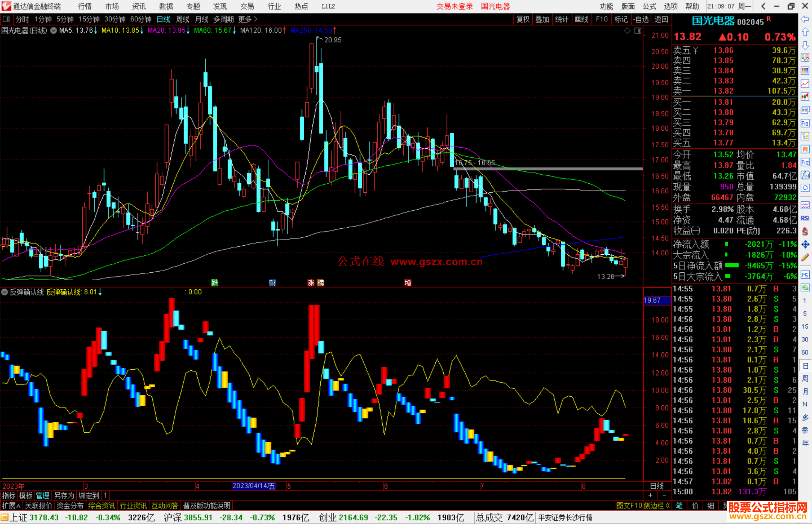Open the 帮助 menu
The height and width of the screenshot is (524, 812).
coord(692,6)
